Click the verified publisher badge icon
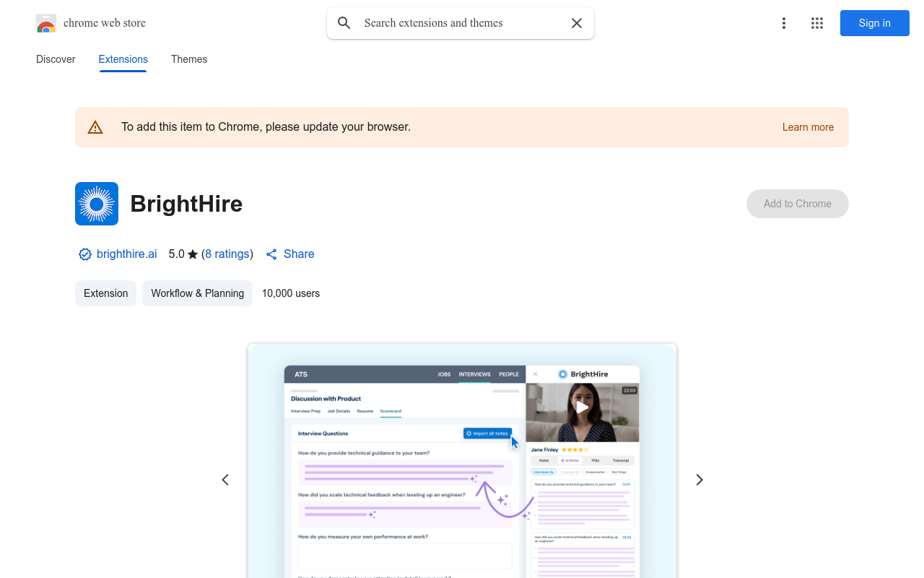 click(85, 254)
